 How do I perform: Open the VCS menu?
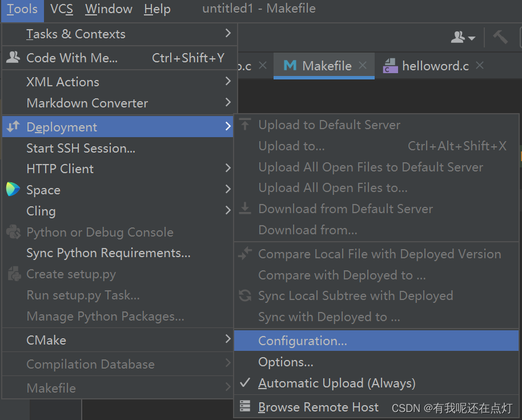click(61, 9)
